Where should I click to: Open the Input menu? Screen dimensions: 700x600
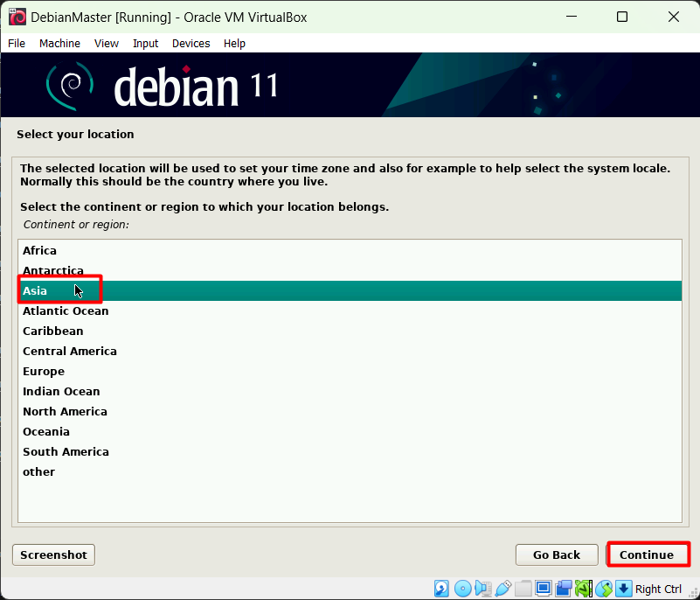point(146,44)
